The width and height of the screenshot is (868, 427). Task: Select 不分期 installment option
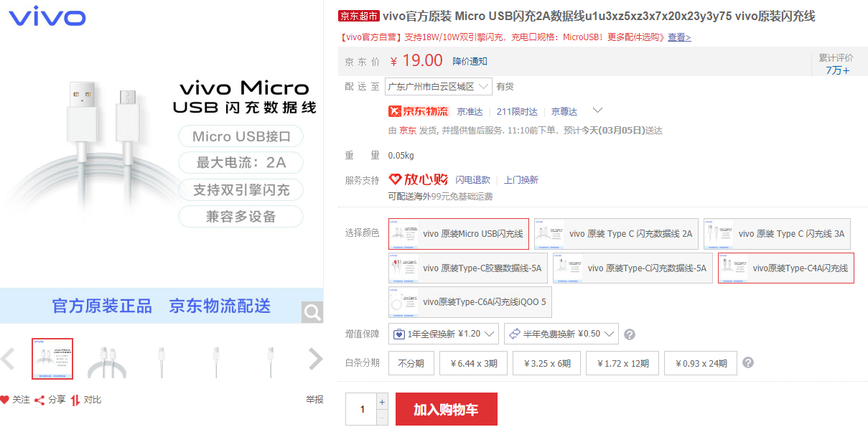[x=411, y=363]
